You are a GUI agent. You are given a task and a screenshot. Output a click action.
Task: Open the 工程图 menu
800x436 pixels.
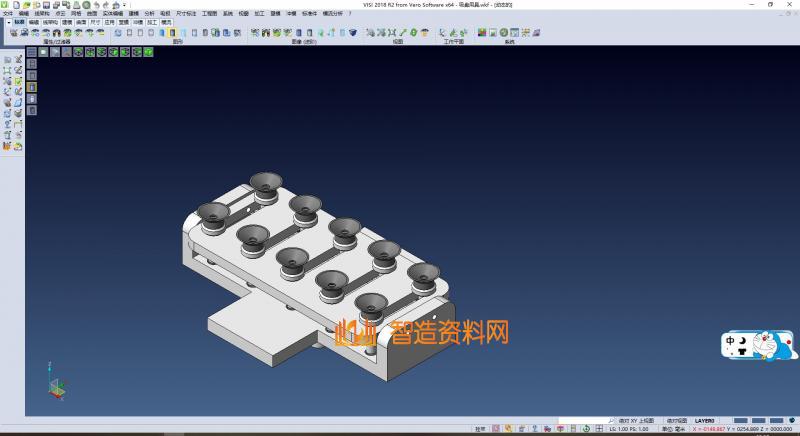coord(209,13)
